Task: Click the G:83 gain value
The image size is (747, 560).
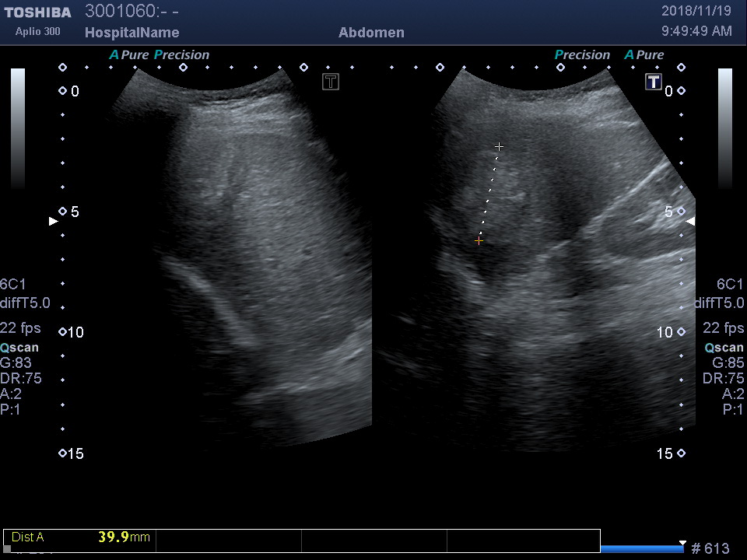Action: (16, 363)
